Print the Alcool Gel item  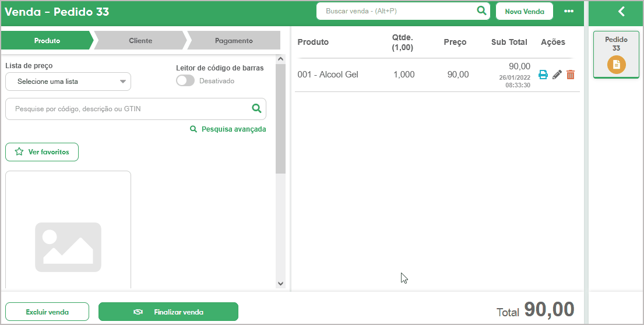pyautogui.click(x=543, y=75)
